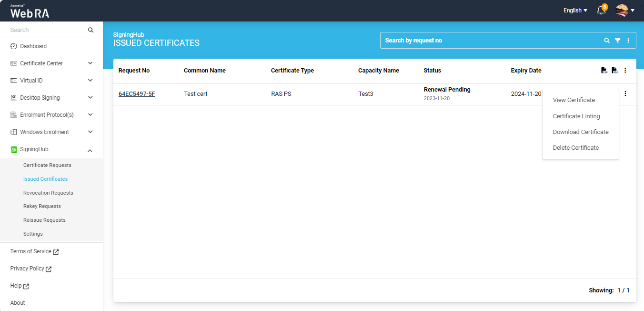
Task: Export the table as PDF icon
Action: coord(614,71)
